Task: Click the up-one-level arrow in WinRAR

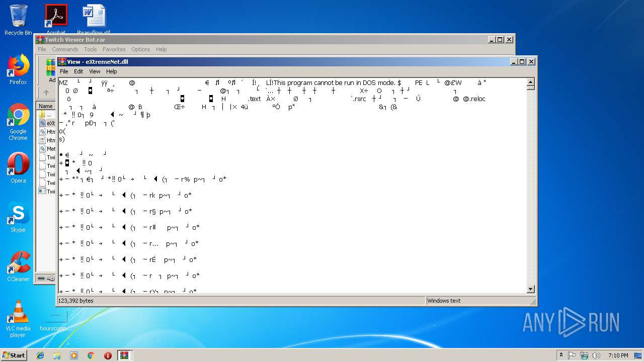Action: (x=46, y=93)
